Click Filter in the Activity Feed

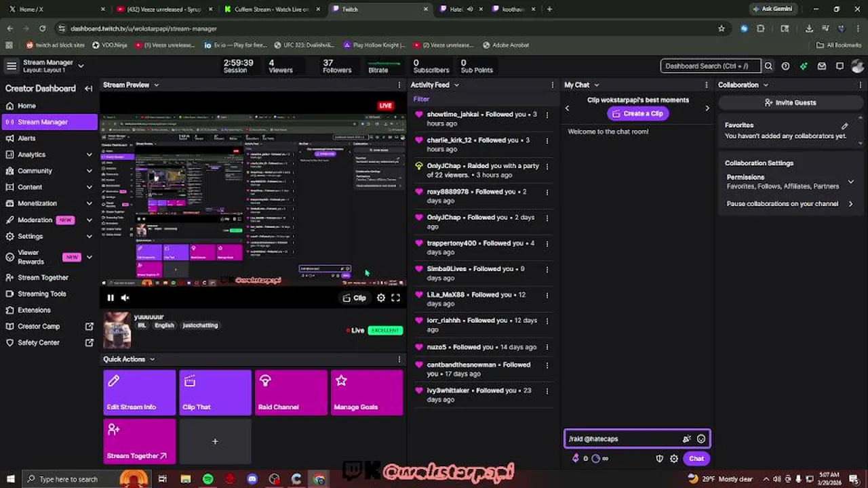421,99
